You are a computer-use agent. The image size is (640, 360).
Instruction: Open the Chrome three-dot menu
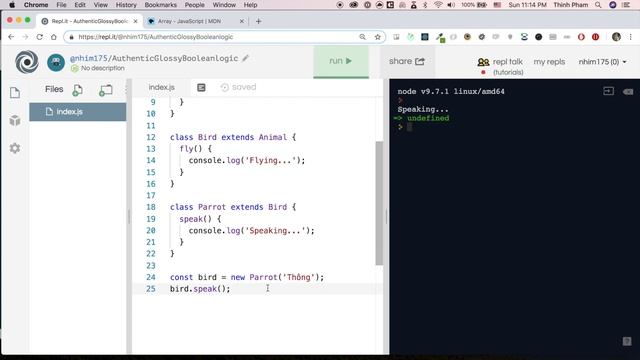point(630,37)
